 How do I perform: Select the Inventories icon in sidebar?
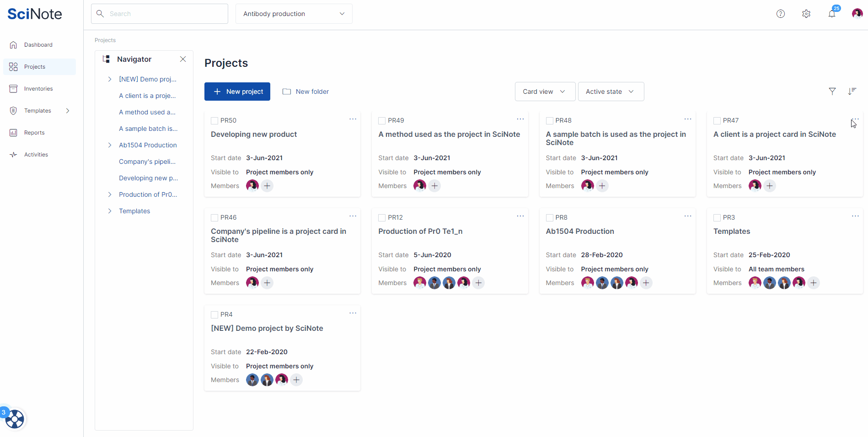[x=14, y=88]
